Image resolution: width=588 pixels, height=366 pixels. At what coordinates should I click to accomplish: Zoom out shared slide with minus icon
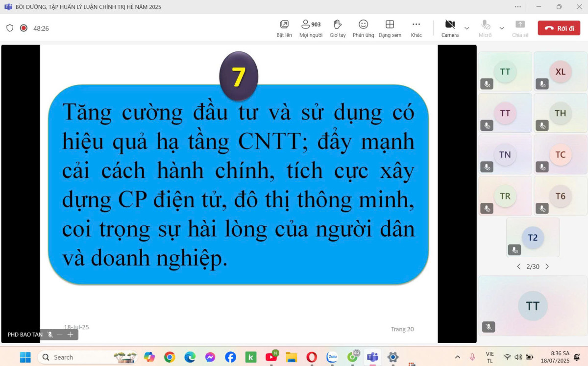[60, 335]
